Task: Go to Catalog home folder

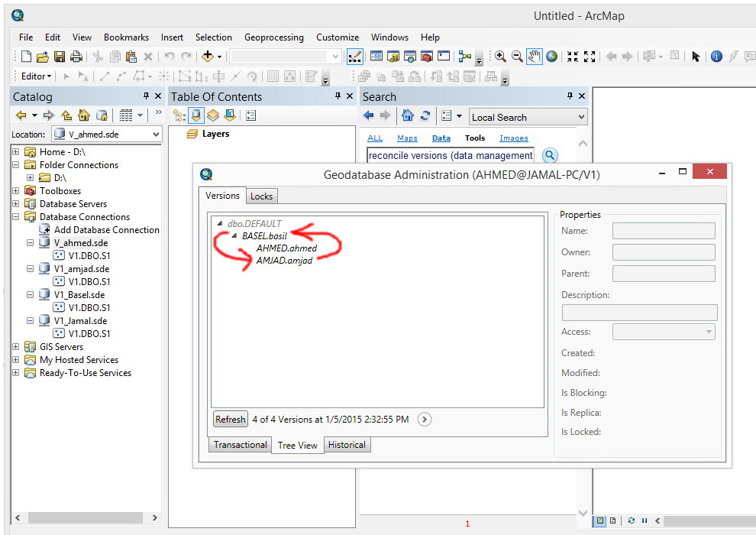Action: pos(84,115)
